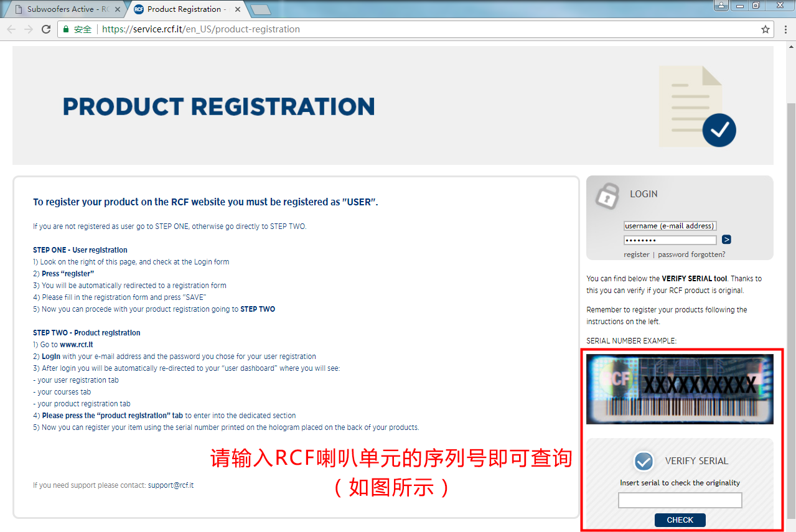Screen dimensions: 796x532
Task: Close the Product Registration tab
Action: click(237, 9)
